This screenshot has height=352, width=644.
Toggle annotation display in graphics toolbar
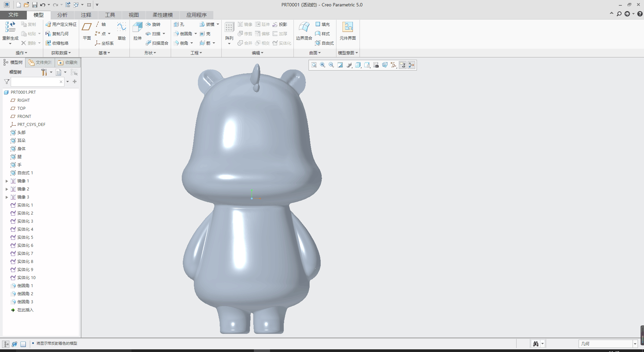(x=402, y=65)
